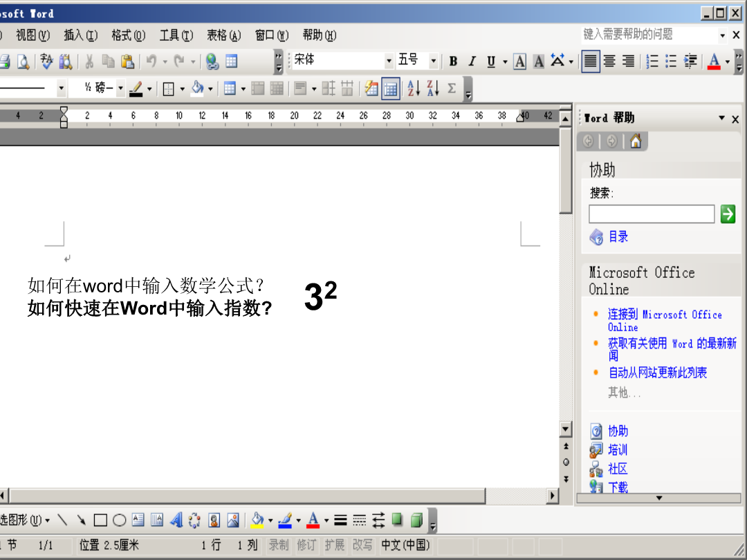747x560 pixels.
Task: Click the Copy icon
Action: pyautogui.click(x=108, y=61)
